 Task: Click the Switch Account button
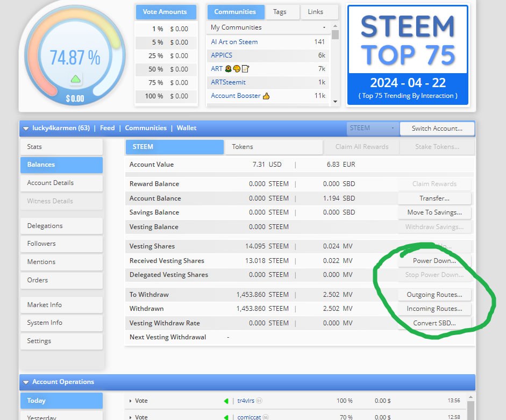point(437,129)
